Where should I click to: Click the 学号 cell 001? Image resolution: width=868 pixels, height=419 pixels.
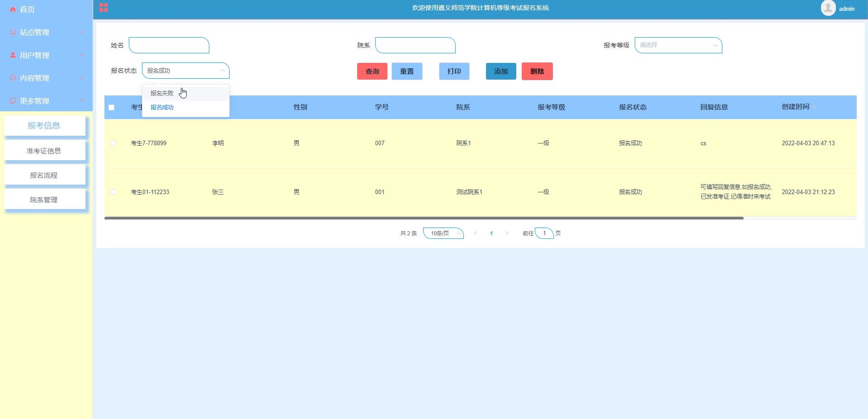[380, 192]
